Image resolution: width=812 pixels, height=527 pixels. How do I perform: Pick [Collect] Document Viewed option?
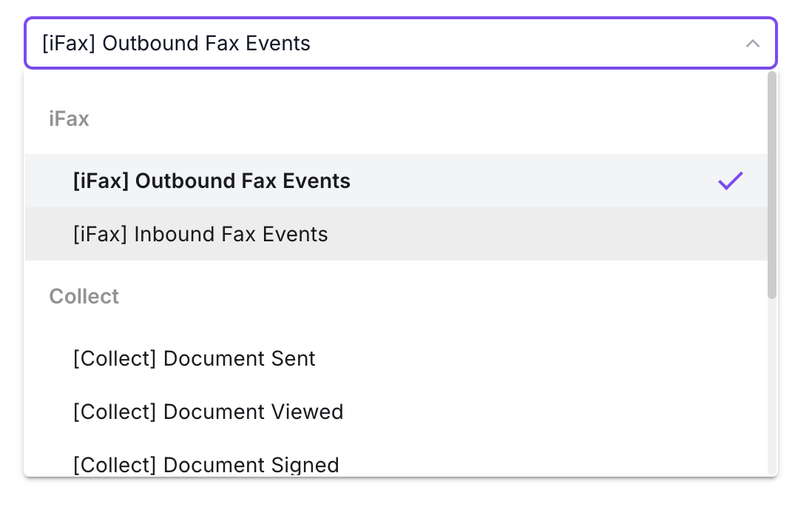coord(396,412)
